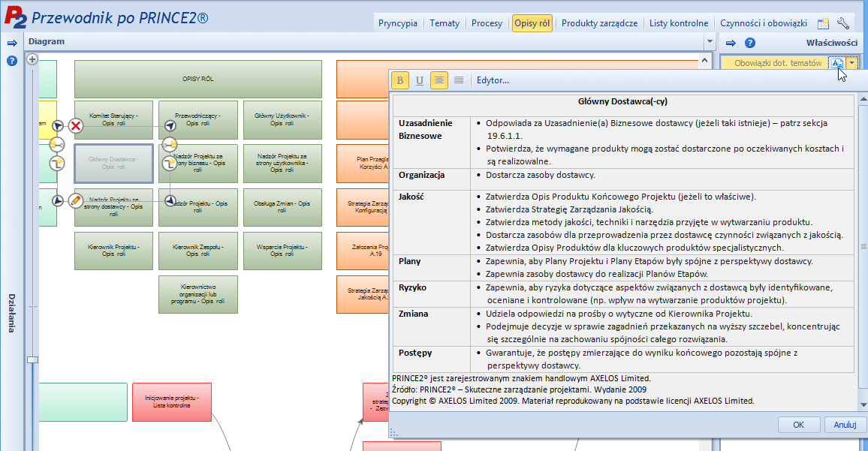Select the Kierownik Zespołu - Opis roli node
The height and width of the screenshot is (451, 868).
198,251
